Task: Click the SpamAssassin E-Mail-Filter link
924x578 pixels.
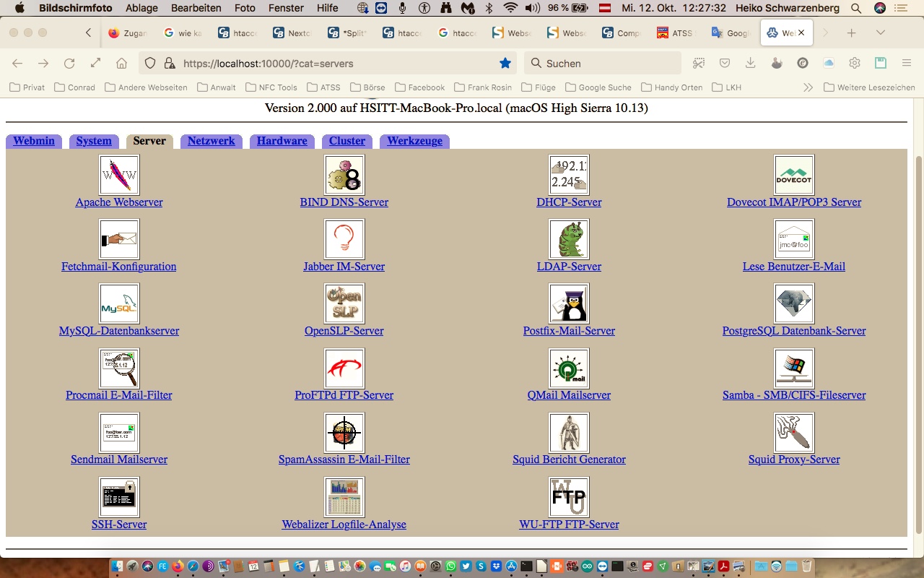Action: pos(344,460)
